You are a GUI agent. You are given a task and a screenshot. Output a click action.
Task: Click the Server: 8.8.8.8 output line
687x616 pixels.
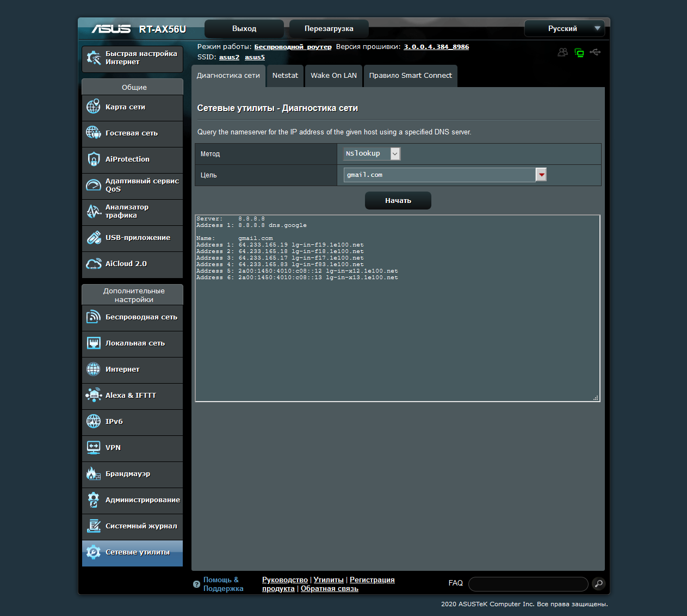coord(231,218)
